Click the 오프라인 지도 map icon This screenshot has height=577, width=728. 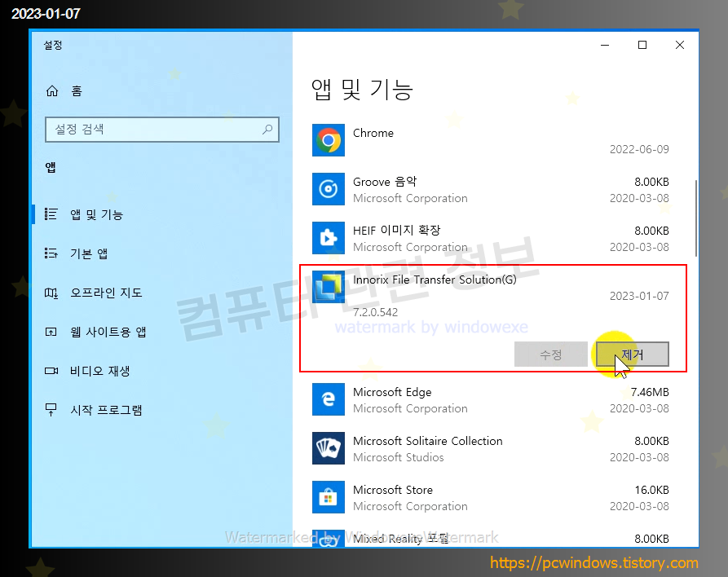pos(51,293)
